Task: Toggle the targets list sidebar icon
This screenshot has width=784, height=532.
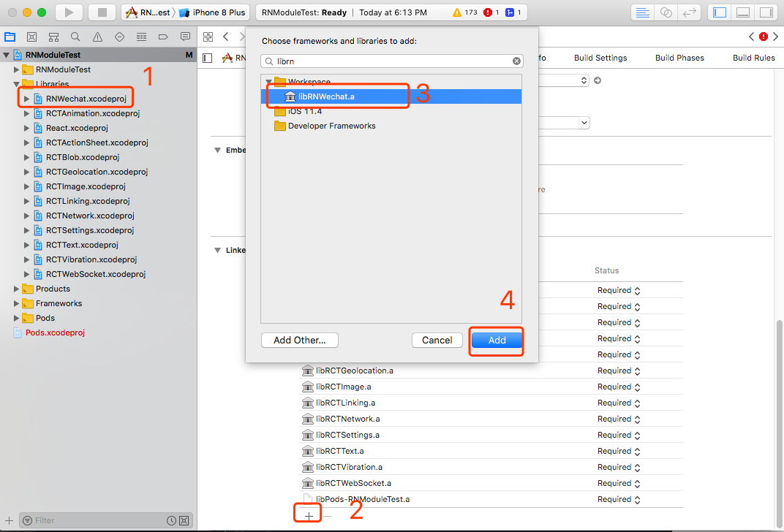Action: pos(208,58)
